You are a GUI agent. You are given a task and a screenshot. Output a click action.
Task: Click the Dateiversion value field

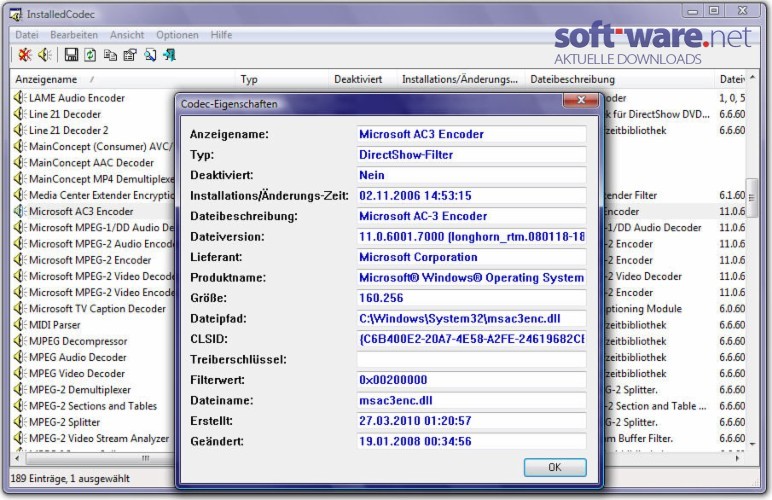point(471,237)
